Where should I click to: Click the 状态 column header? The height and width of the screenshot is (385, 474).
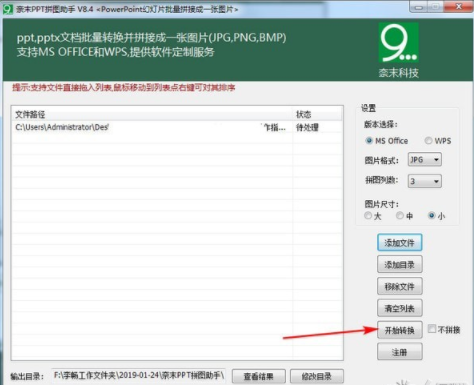(317, 114)
